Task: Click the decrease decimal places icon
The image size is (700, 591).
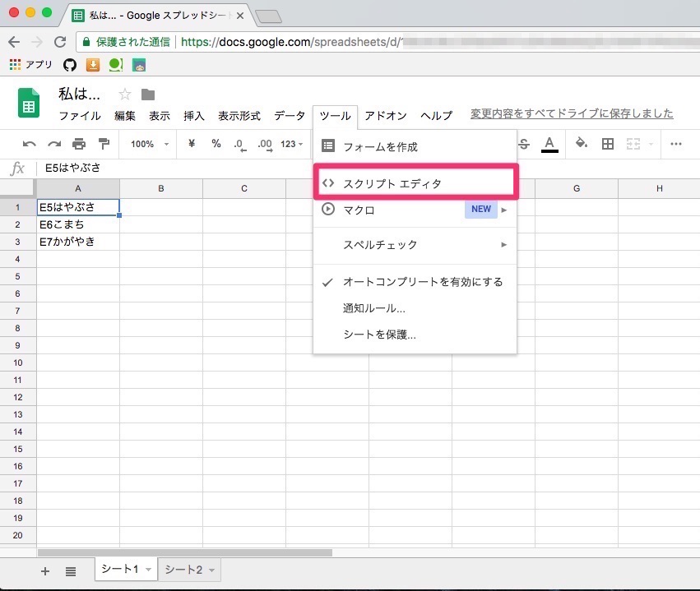Action: pyautogui.click(x=239, y=143)
